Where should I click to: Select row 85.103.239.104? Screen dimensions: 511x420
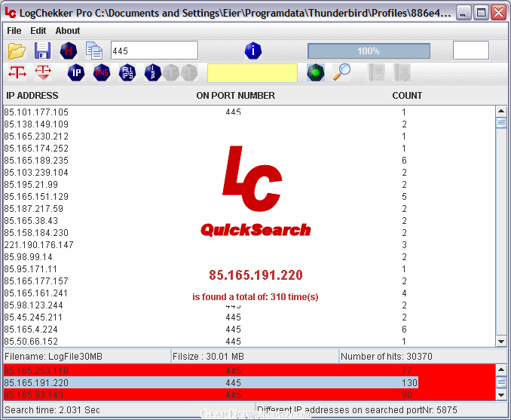(x=249, y=173)
